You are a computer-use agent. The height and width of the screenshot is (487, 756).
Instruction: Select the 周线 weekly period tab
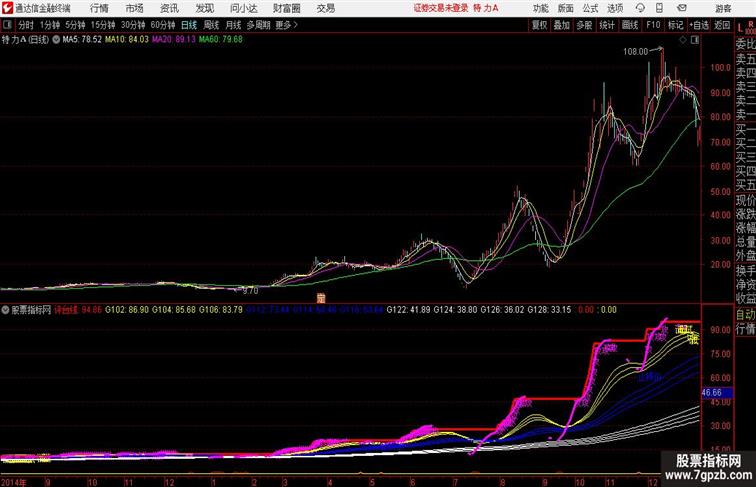(x=211, y=25)
